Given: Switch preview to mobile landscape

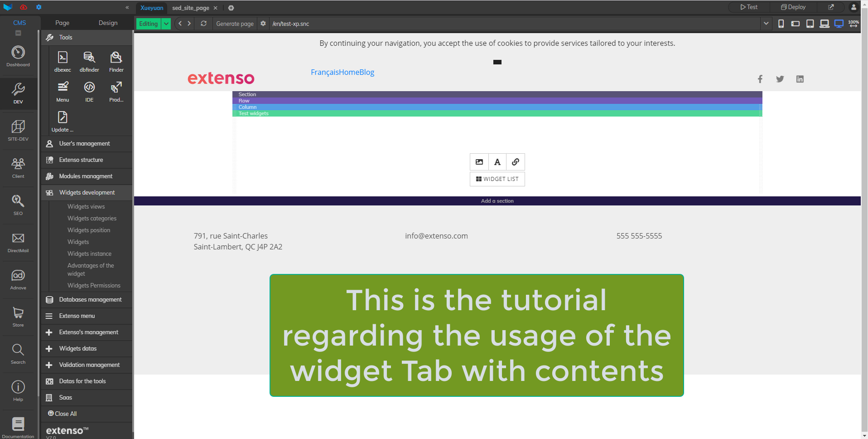Looking at the screenshot, I should click(x=796, y=24).
